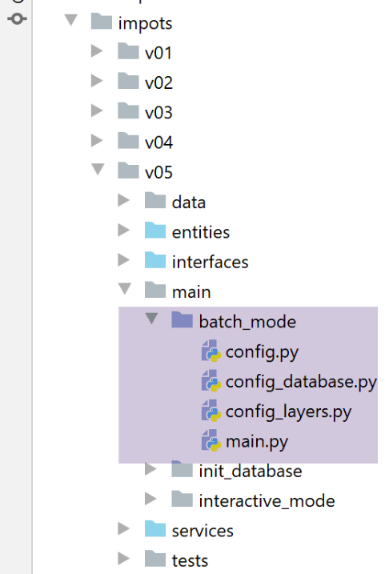This screenshot has width=389, height=574.
Task: Open the Commit tool window icon
Action: [x=17, y=18]
